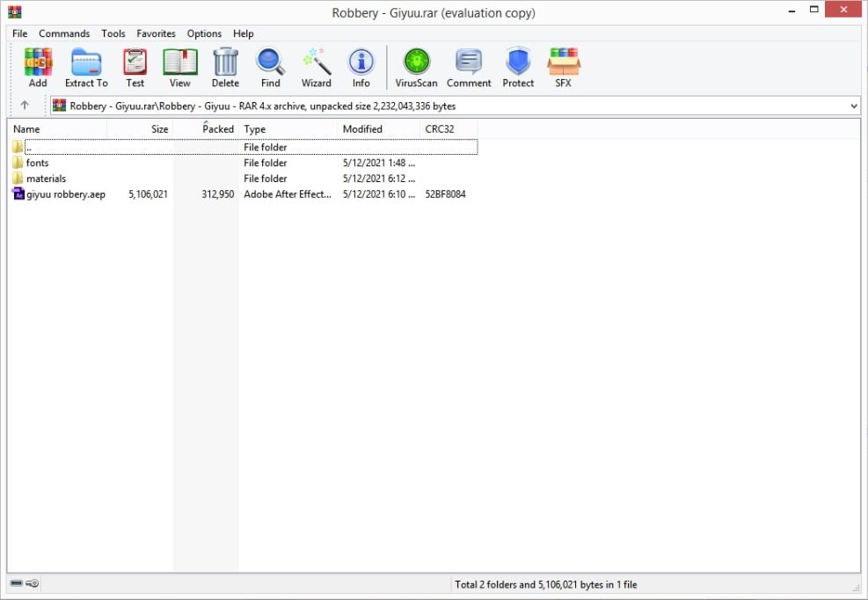Minimize the WinRAR window

pos(791,10)
